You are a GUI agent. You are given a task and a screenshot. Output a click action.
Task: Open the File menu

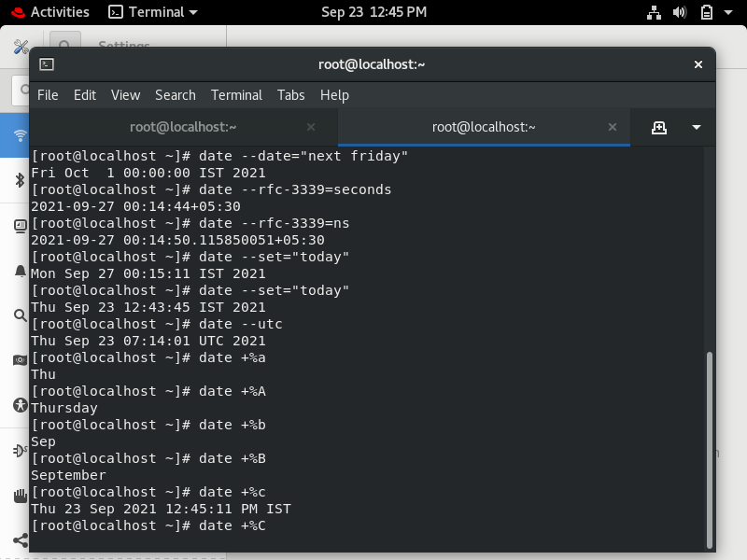[x=48, y=94]
